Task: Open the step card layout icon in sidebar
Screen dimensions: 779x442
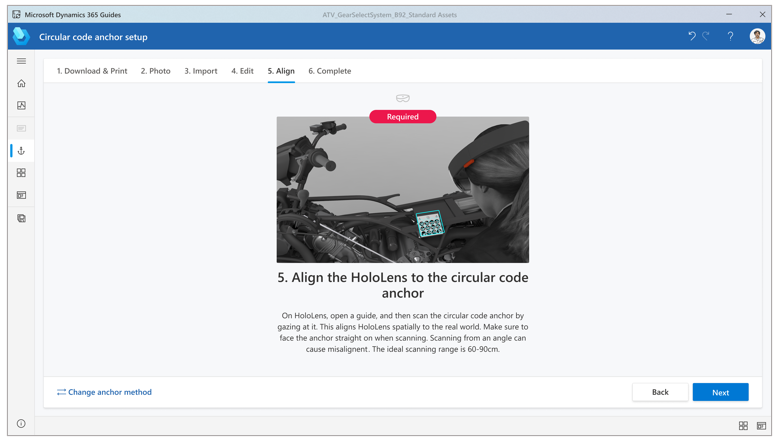Action: 21,195
